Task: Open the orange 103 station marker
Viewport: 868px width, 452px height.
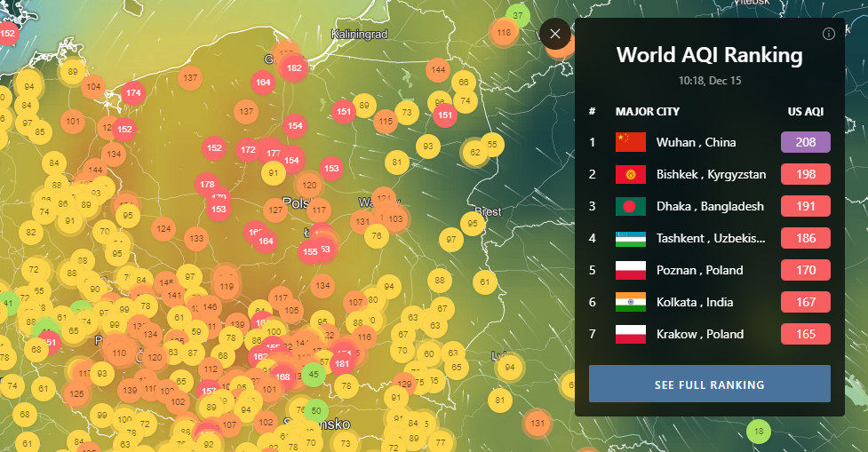Action: click(x=394, y=219)
